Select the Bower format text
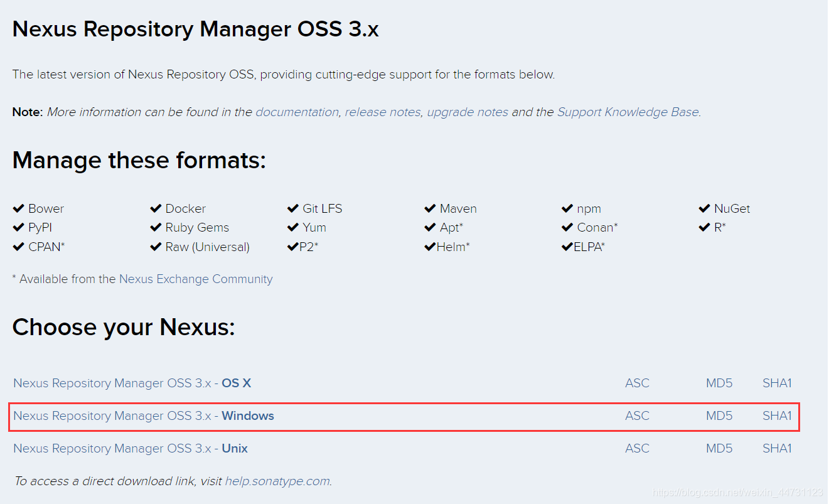Screen dimensions: 829x504 click(x=46, y=208)
